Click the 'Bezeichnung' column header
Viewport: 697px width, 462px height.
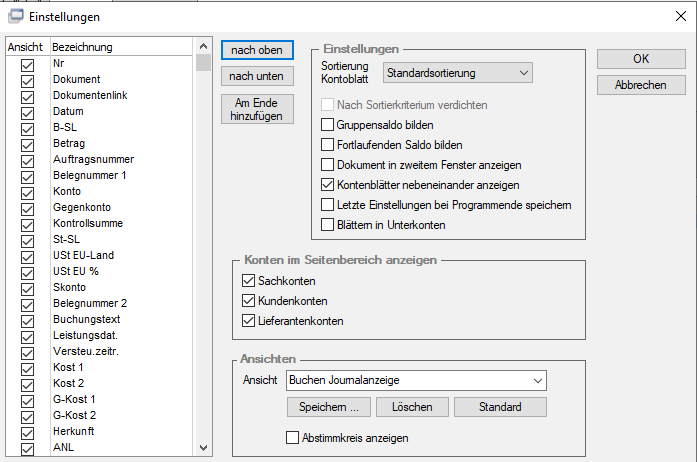pyautogui.click(x=121, y=47)
